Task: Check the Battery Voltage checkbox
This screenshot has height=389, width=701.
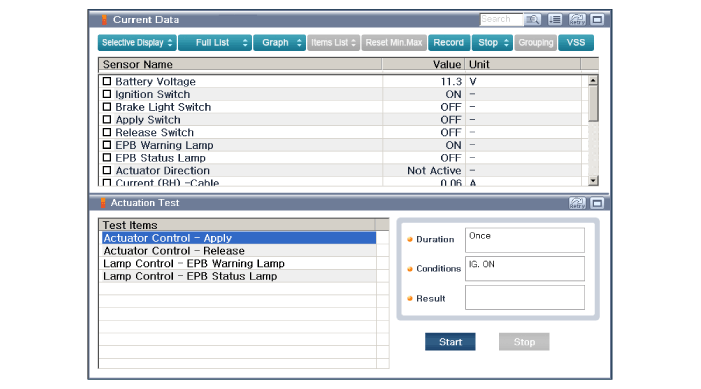Action: pyautogui.click(x=107, y=81)
